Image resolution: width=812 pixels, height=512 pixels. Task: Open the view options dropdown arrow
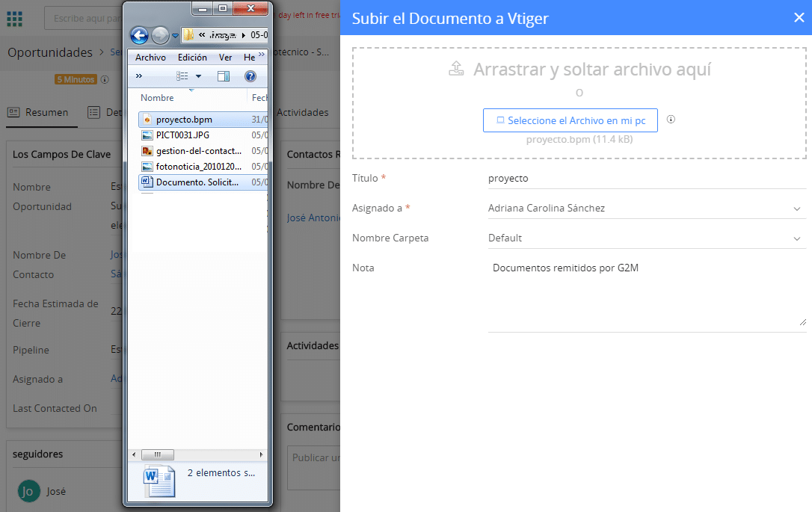198,76
